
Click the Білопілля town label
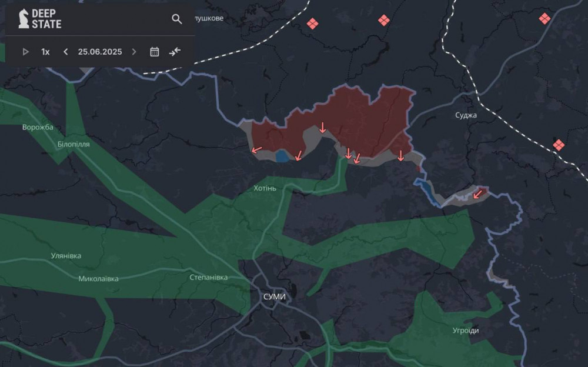[73, 144]
